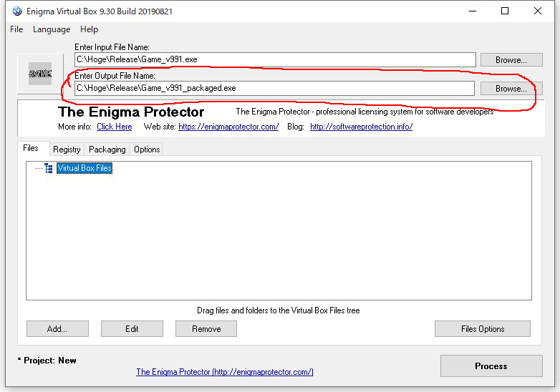The width and height of the screenshot is (560, 392).
Task: Click the Enigma Virtual Box title bar icon
Action: tap(17, 11)
